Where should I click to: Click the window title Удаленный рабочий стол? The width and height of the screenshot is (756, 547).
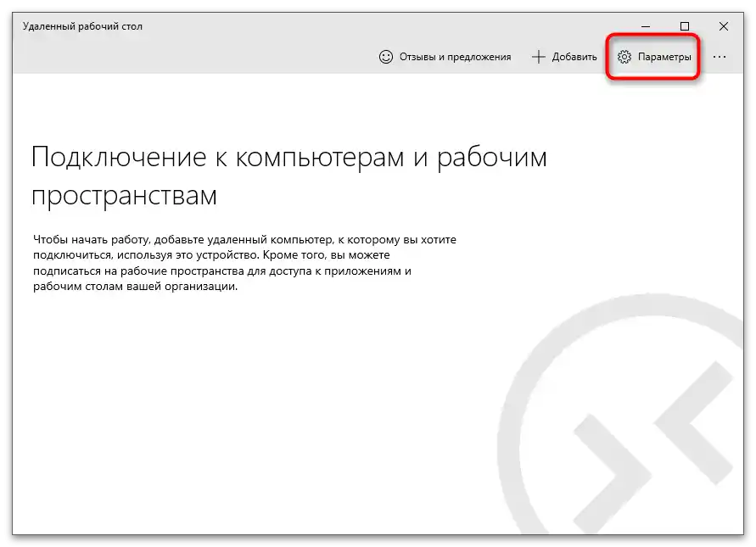tap(82, 26)
